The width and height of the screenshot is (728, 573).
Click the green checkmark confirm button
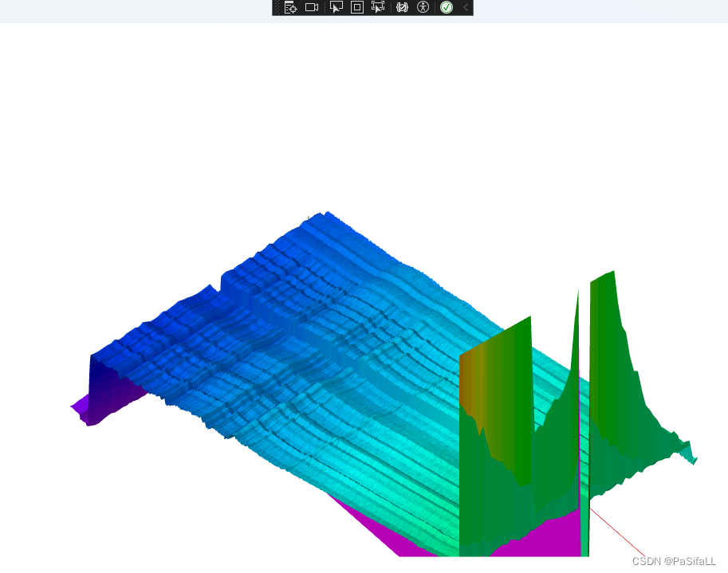click(447, 8)
